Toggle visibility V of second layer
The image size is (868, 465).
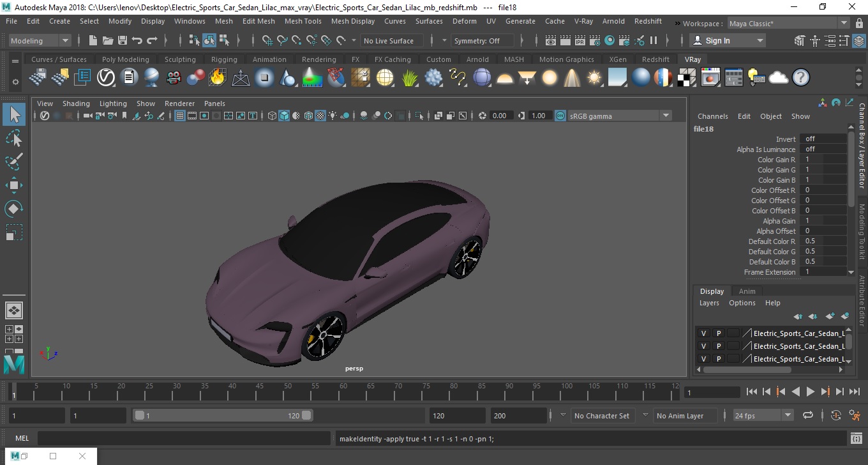(x=704, y=346)
